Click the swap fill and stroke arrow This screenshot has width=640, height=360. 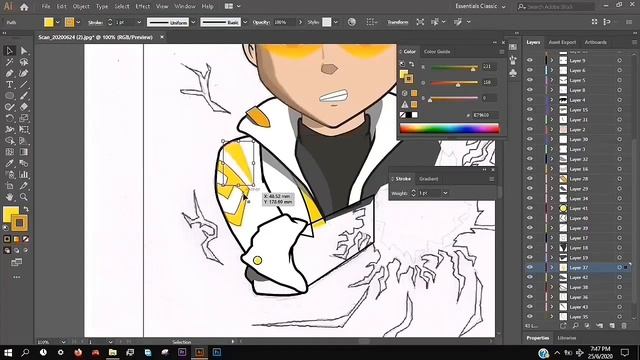pyautogui.click(x=26, y=209)
